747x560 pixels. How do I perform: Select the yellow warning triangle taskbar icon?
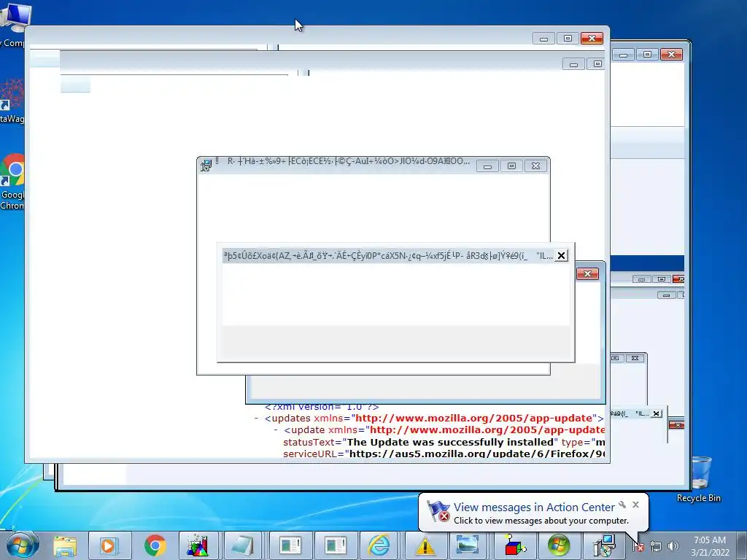pos(425,545)
